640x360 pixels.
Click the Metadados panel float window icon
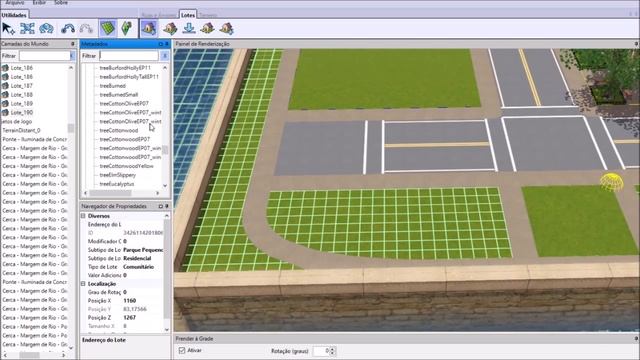(160, 44)
